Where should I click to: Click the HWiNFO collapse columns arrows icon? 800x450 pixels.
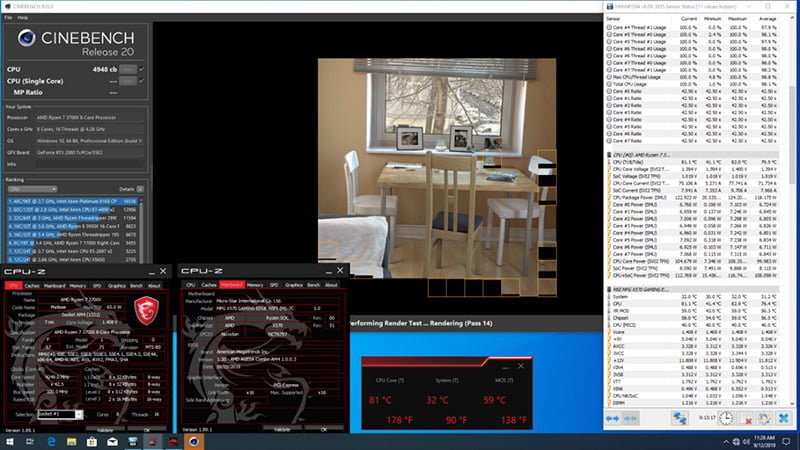[x=631, y=418]
